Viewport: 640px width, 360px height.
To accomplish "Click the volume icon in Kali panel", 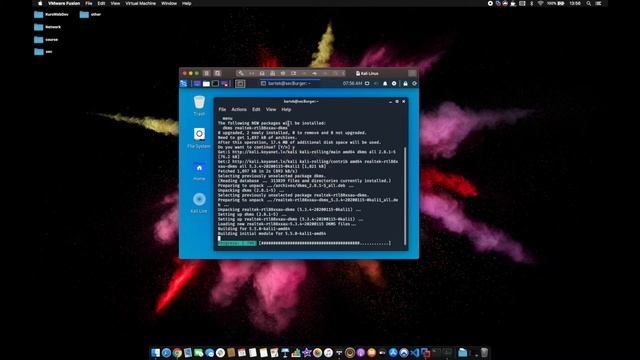I will (376, 83).
